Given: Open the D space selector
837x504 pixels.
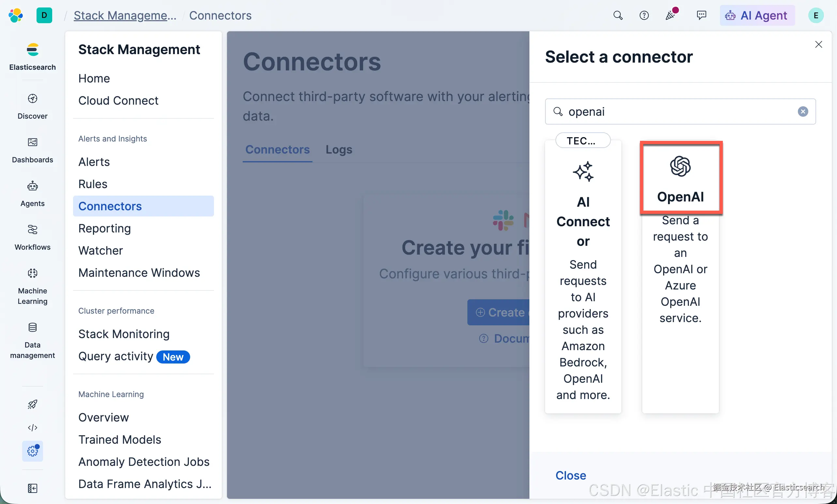Looking at the screenshot, I should [44, 15].
